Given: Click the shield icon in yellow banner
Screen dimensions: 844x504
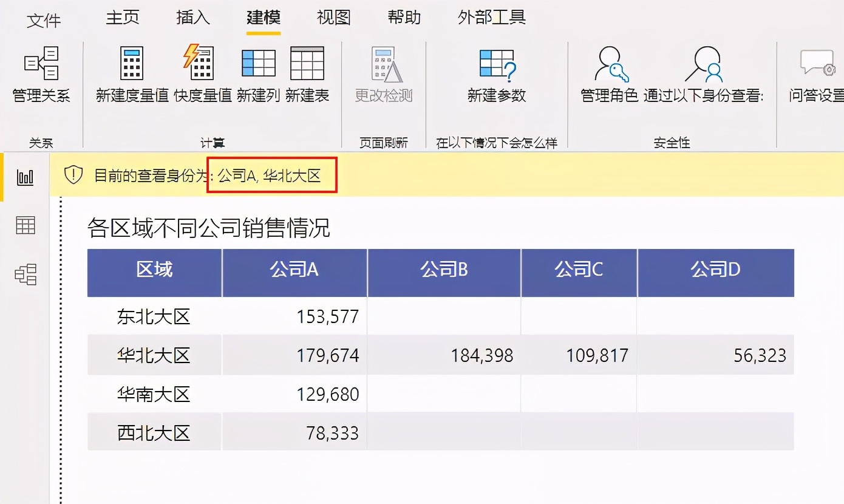Looking at the screenshot, I should (x=73, y=175).
